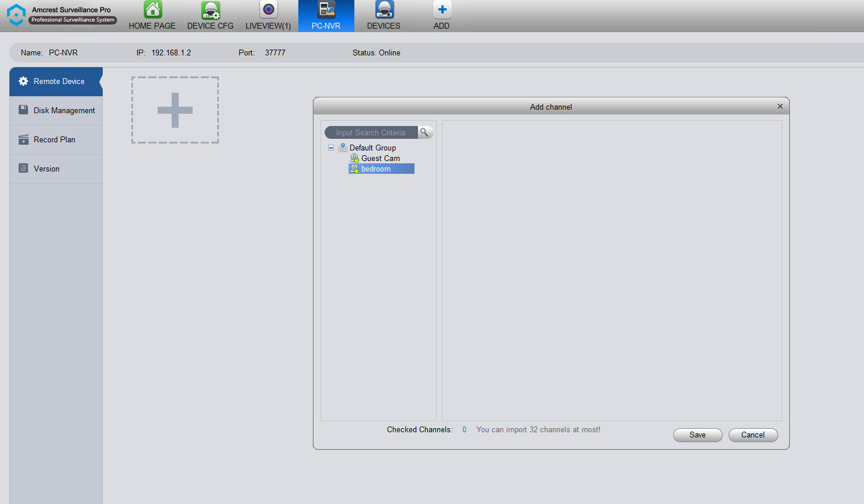
Task: Click the Port value 37777
Action: (x=275, y=52)
